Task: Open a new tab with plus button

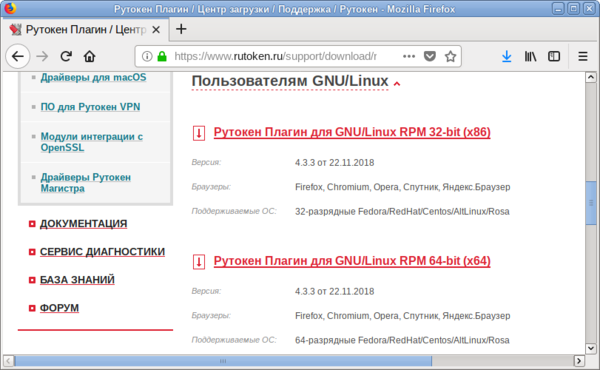Action: click(181, 29)
